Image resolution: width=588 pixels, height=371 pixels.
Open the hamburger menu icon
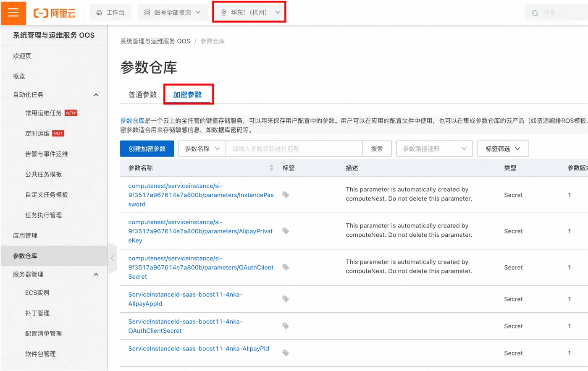click(13, 13)
